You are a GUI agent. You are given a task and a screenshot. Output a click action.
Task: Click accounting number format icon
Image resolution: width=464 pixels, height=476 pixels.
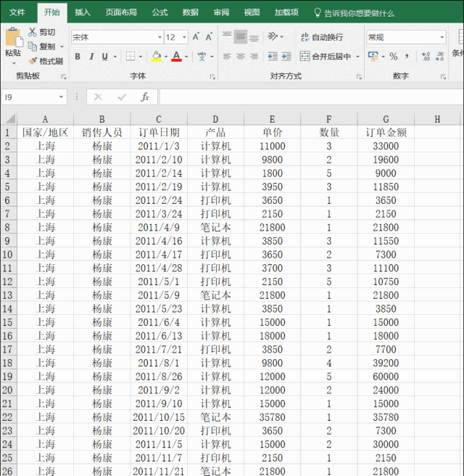373,56
